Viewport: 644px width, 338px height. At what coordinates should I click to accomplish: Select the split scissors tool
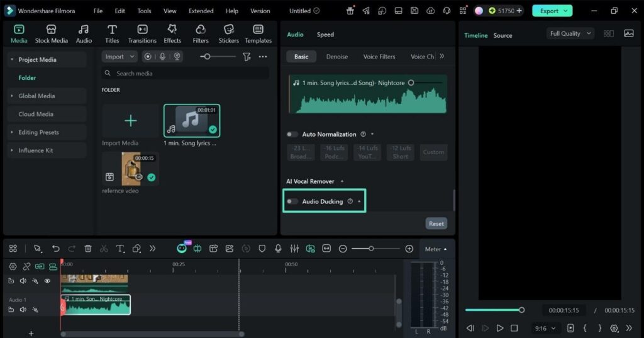coord(104,249)
